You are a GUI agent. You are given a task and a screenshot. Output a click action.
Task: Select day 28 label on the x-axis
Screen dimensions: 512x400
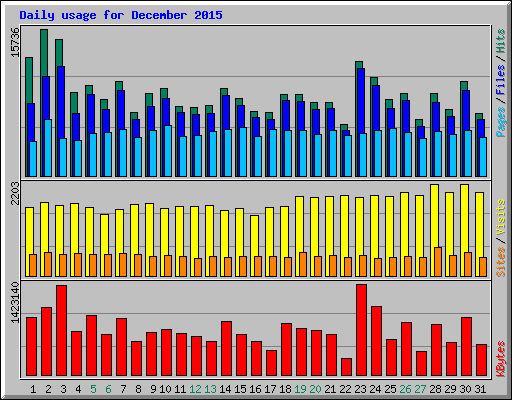[x=435, y=389]
